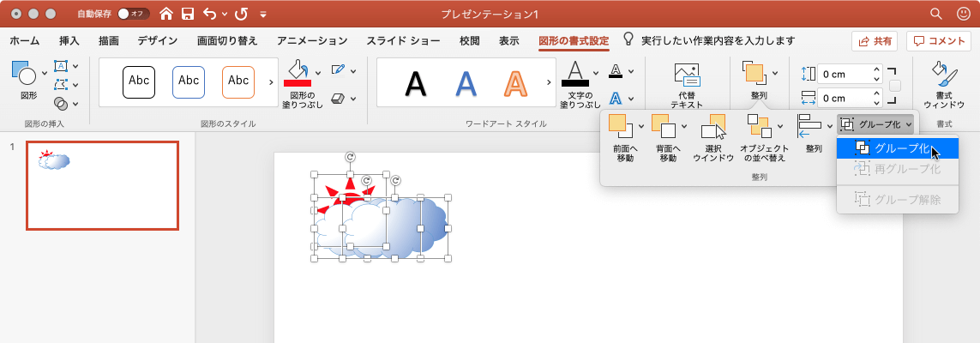The width and height of the screenshot is (980, 343).
Task: Click the text box insert icon
Action: pos(61,66)
